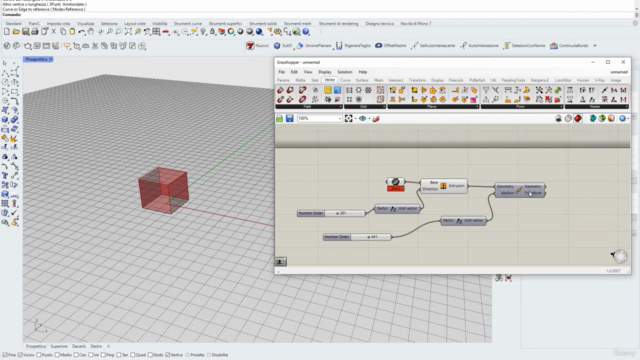The width and height of the screenshot is (640, 360).
Task: Open the Solution menu in Grasshopper
Action: coord(344,72)
